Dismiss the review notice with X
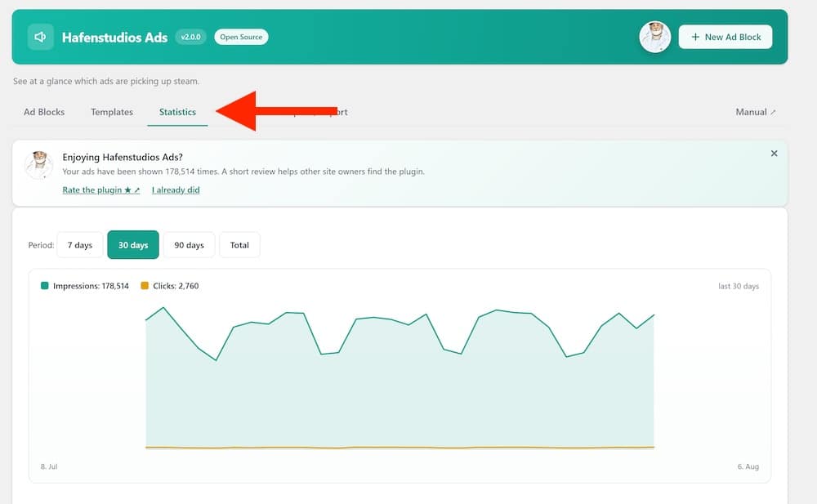Screen dimensions: 817x504 click(774, 154)
